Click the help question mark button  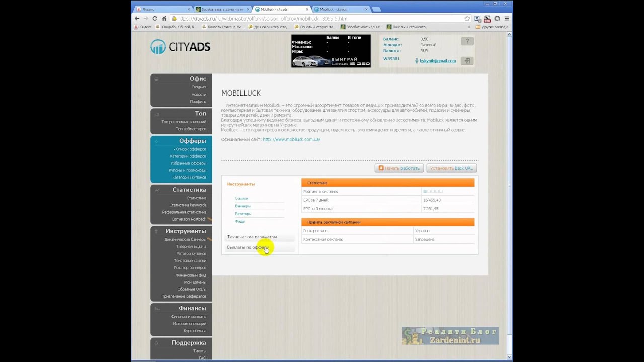click(467, 41)
